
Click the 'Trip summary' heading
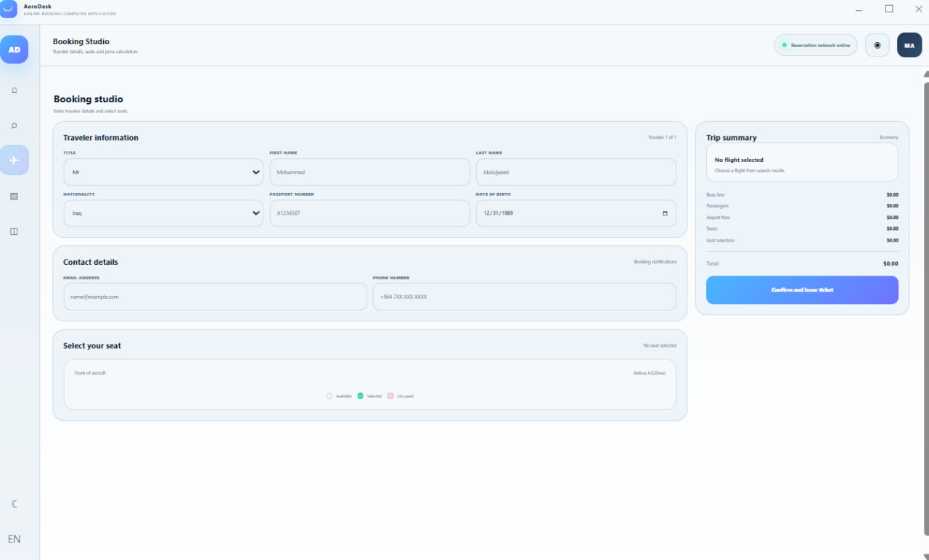point(732,137)
